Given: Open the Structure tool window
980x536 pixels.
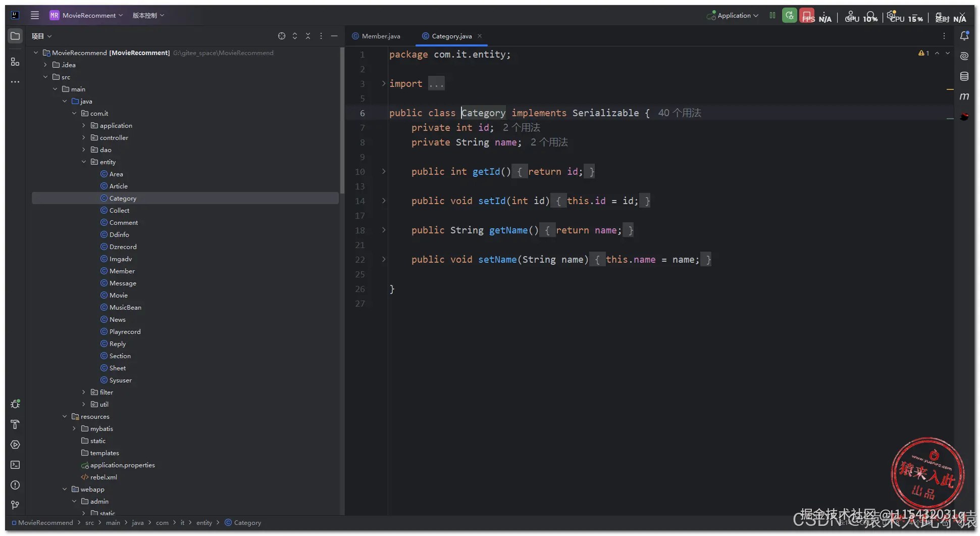Looking at the screenshot, I should [x=15, y=62].
